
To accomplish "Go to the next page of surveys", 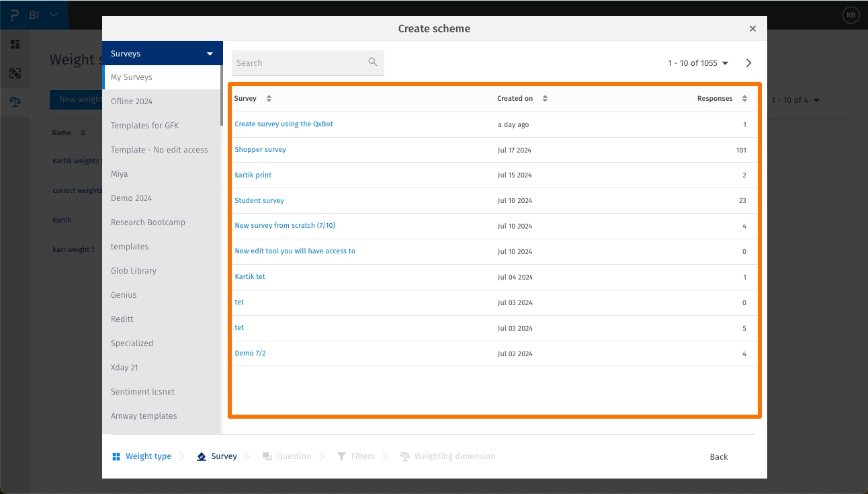I will [x=749, y=63].
